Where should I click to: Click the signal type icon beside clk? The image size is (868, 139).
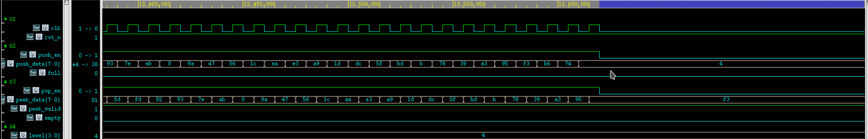(45, 28)
